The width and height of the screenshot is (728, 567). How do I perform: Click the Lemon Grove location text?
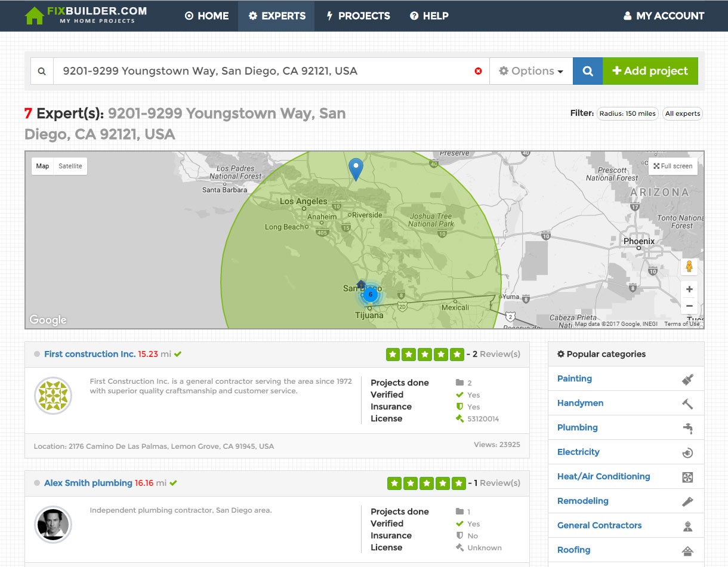tap(154, 446)
